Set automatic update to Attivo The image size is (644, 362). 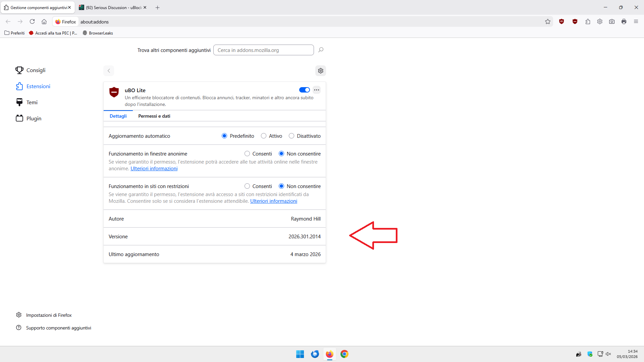click(264, 136)
